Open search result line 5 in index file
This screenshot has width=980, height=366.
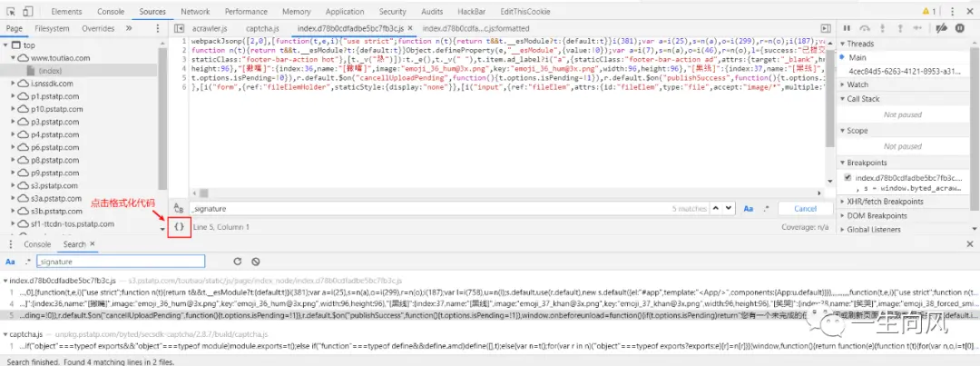pos(490,315)
